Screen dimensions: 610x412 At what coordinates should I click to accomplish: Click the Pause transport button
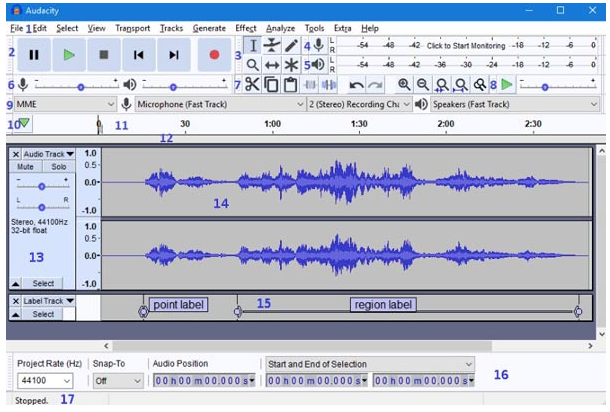[x=34, y=55]
